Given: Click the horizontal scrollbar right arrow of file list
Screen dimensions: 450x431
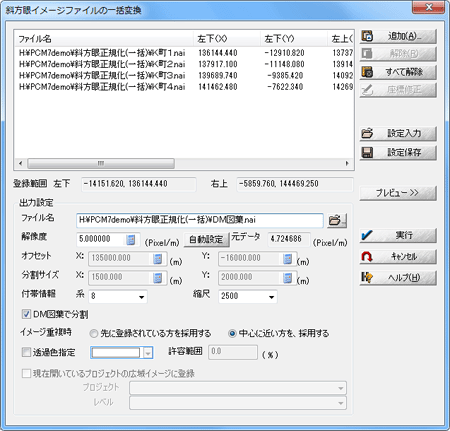Looking at the screenshot, I should [x=347, y=163].
